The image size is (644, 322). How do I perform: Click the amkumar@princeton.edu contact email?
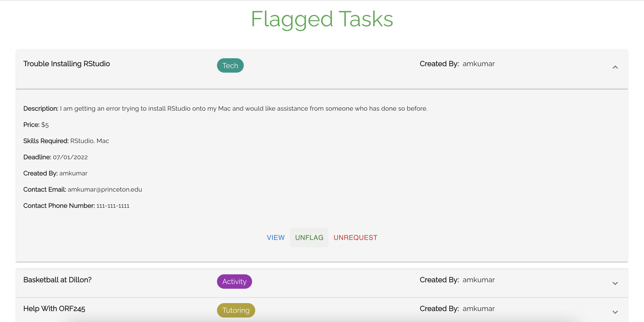pos(105,190)
